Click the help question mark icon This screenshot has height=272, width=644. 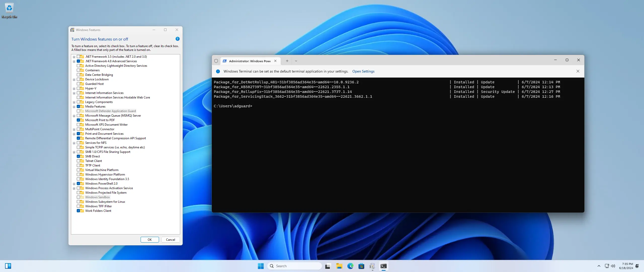pyautogui.click(x=177, y=39)
